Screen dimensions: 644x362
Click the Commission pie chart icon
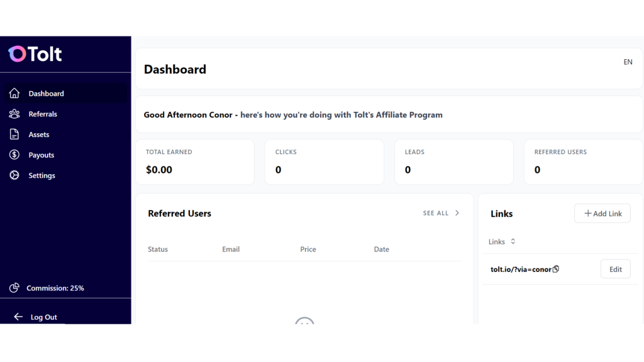14,288
